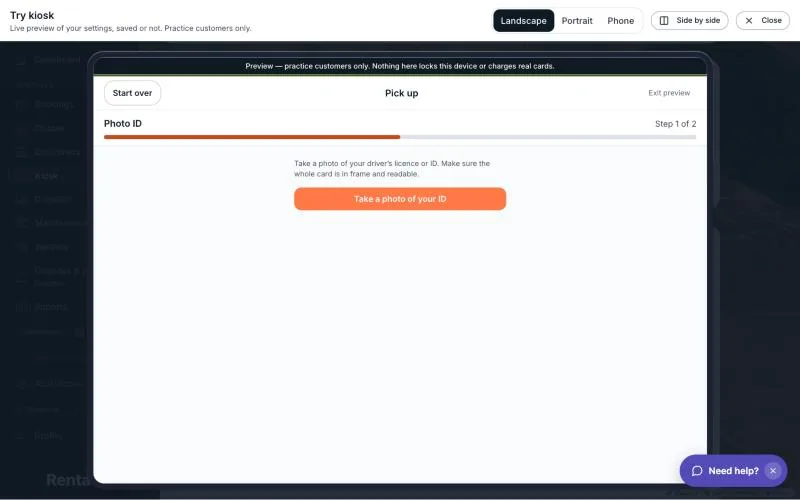Click the Exit preview link
Screen dimensions: 800x500
(x=669, y=93)
